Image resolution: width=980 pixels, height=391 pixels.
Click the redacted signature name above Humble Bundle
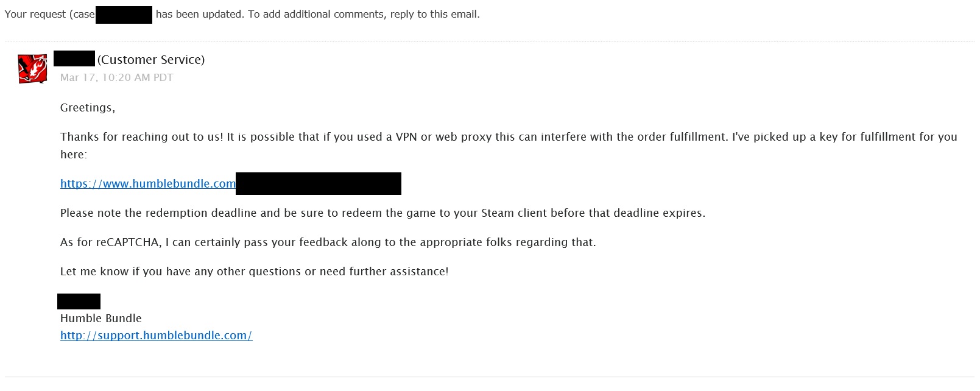click(x=79, y=301)
